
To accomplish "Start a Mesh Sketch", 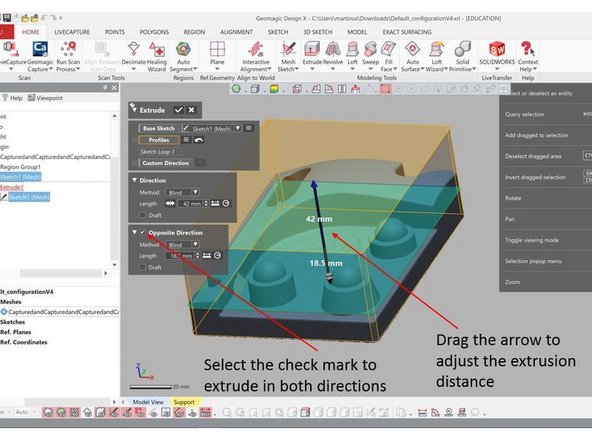I will [288, 56].
